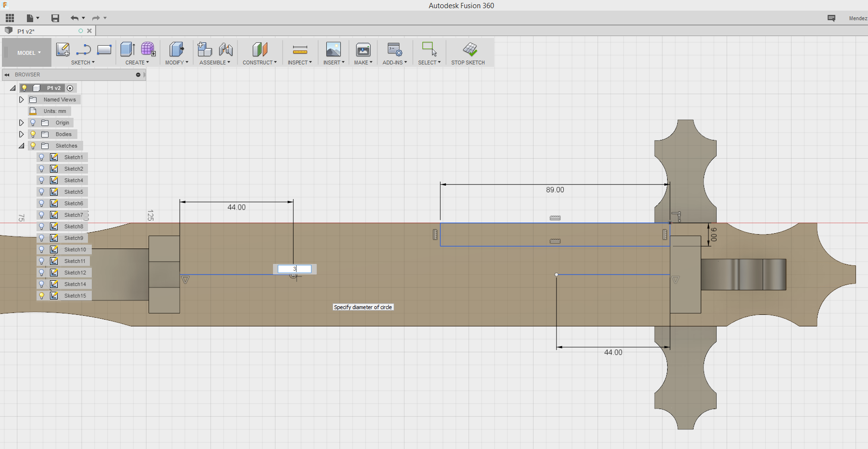Open the File icon dropdown arrow
Screen dimensions: 868x449
pyautogui.click(x=38, y=18)
